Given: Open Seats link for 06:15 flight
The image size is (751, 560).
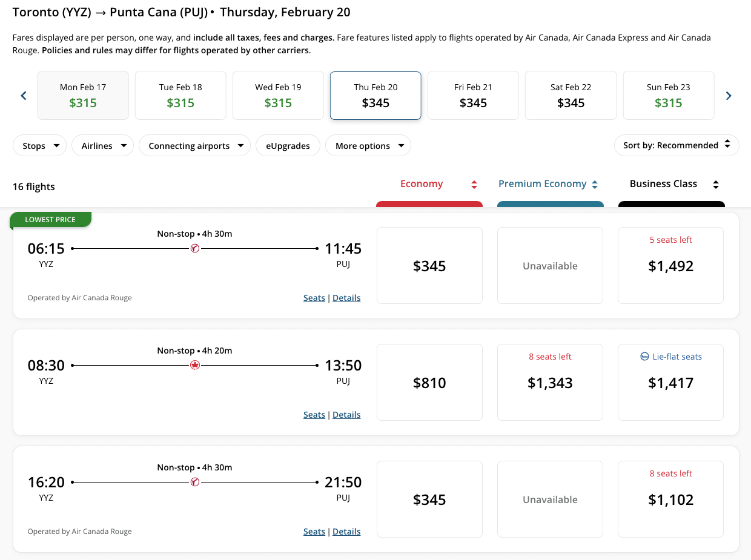Looking at the screenshot, I should [314, 298].
